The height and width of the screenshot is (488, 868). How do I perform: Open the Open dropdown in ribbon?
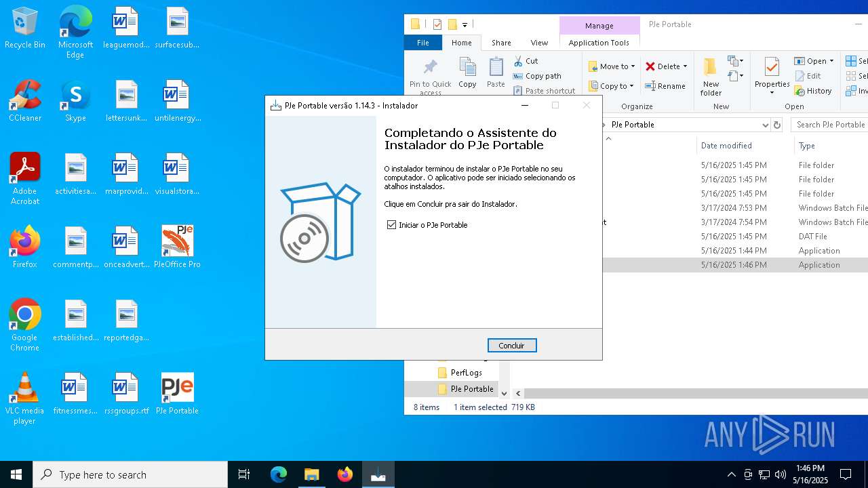point(814,61)
